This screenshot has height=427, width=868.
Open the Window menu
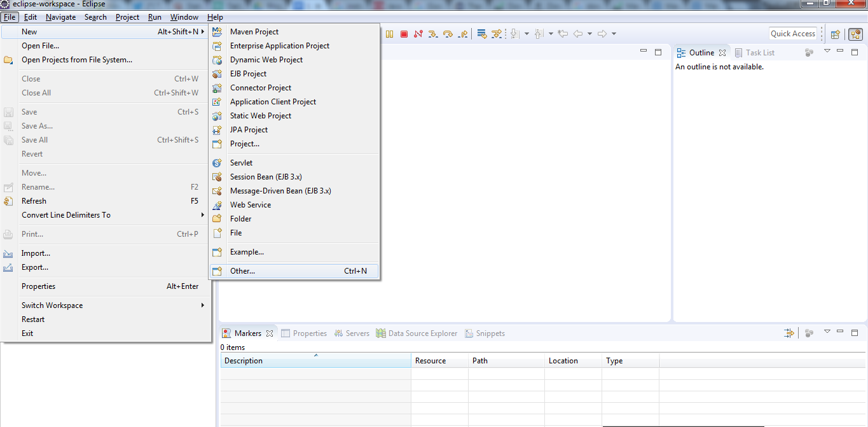pos(184,17)
